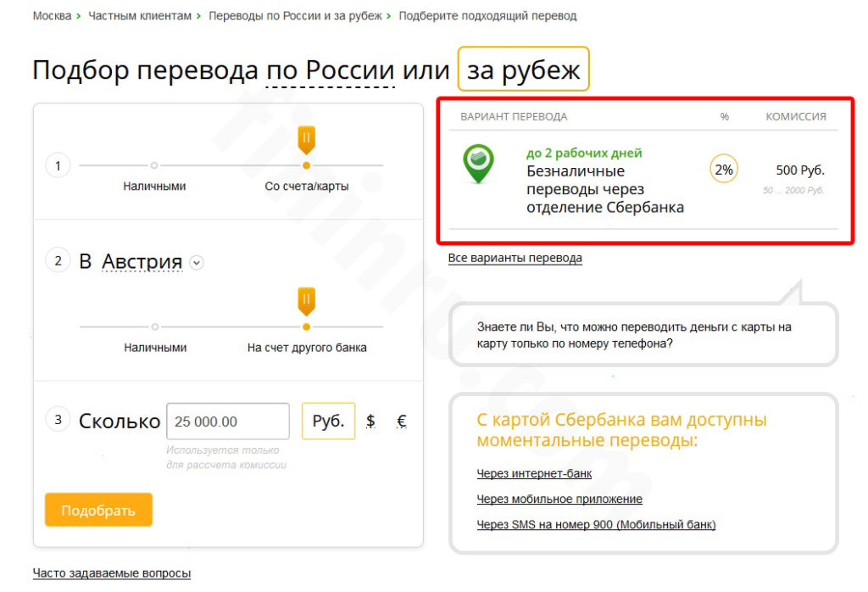The width and height of the screenshot is (868, 592).
Task: Click the orange slider handle above На счет другого банка
Action: [306, 301]
